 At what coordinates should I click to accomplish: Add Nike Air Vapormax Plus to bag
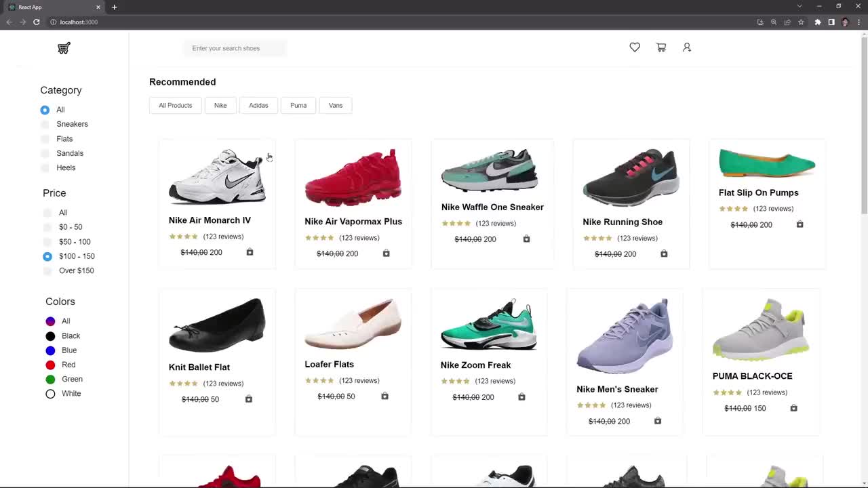(x=386, y=253)
